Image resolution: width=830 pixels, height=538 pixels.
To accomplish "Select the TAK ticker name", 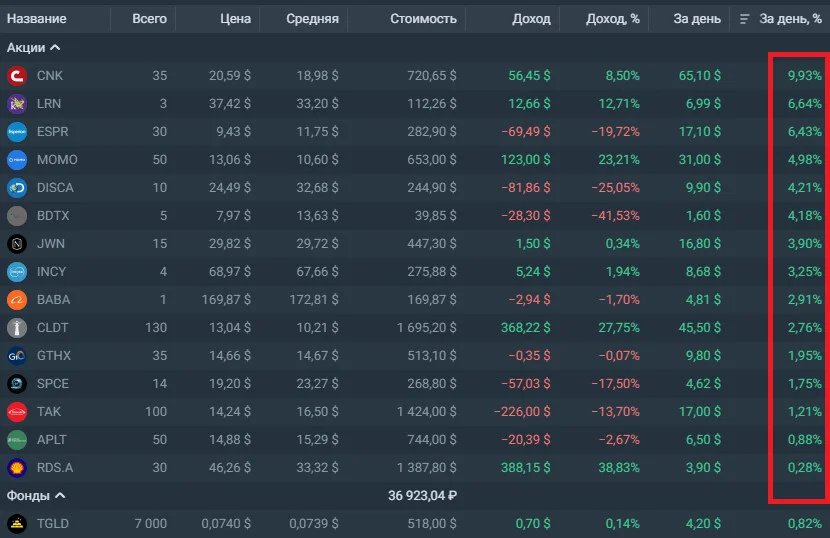I will click(49, 412).
